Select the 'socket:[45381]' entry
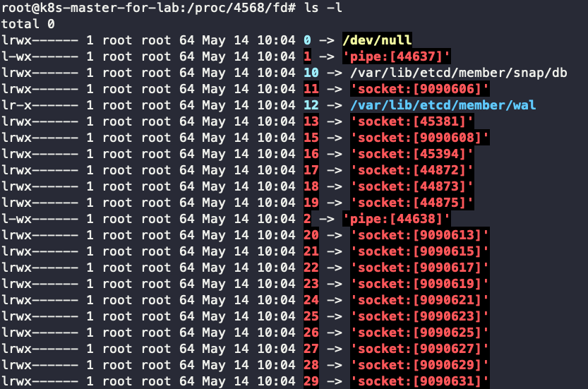The height and width of the screenshot is (389, 588). (412, 121)
